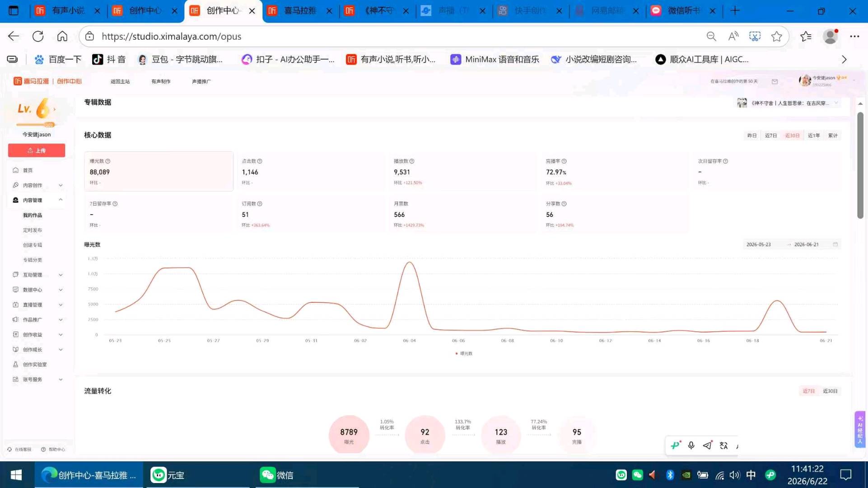Click the 数据中心 chart icon in the sidebar

click(x=16, y=290)
